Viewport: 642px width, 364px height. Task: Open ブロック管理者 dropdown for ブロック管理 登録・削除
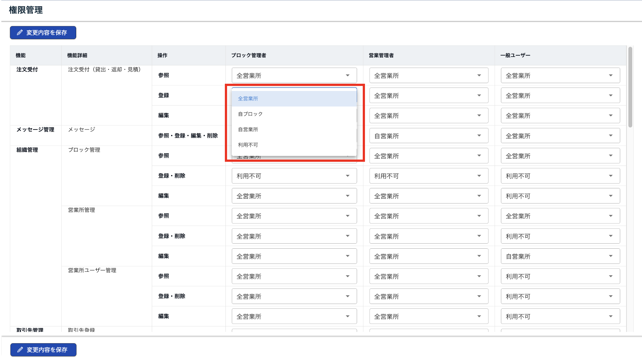(x=294, y=176)
